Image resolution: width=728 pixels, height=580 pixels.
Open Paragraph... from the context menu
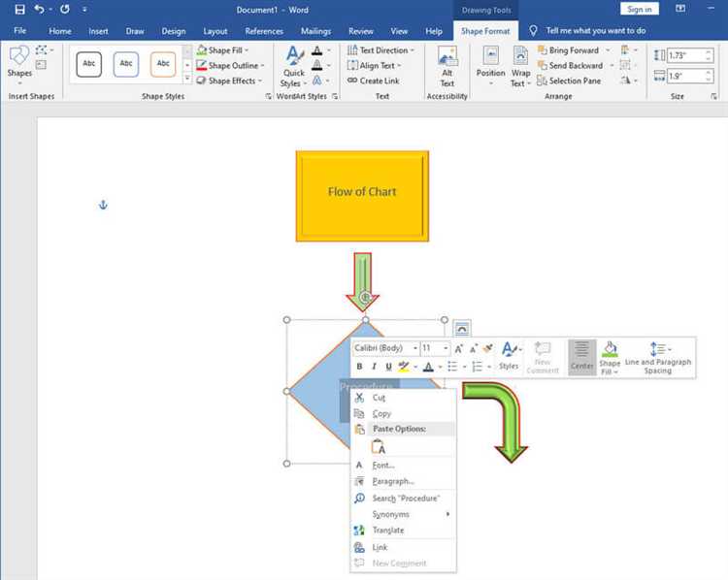tap(403, 481)
